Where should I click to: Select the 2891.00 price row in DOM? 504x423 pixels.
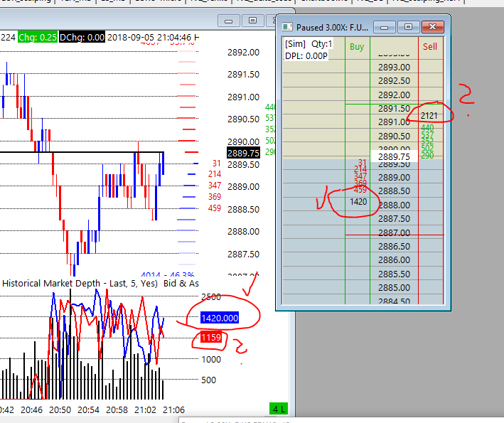[394, 122]
